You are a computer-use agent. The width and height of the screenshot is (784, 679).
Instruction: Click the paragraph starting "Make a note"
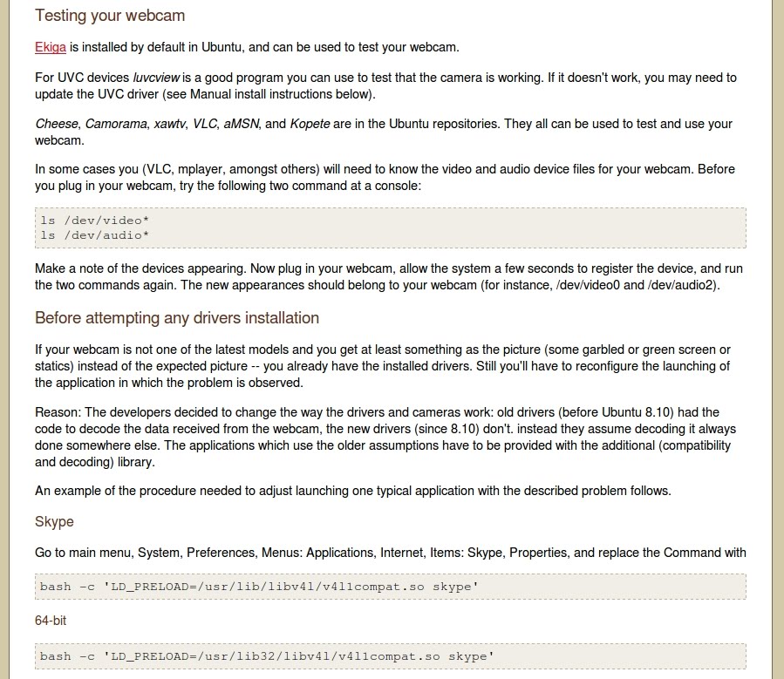click(388, 276)
